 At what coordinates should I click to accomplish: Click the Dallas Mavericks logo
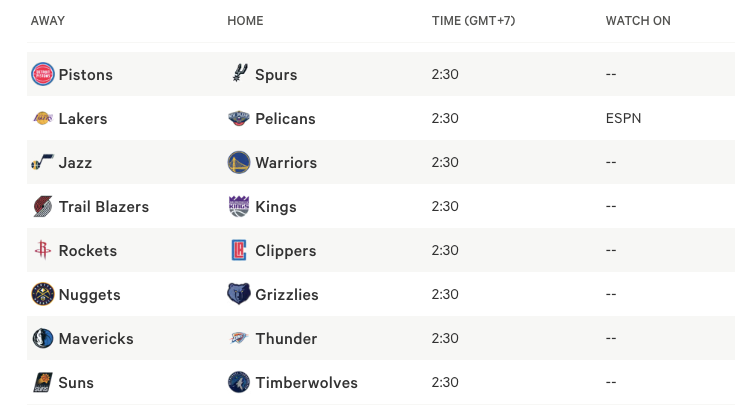(x=43, y=338)
